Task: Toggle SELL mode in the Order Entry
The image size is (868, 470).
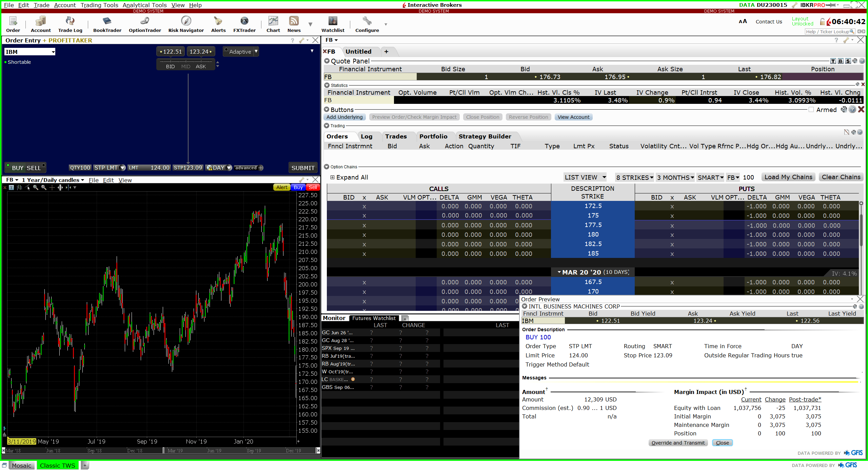Action: click(34, 167)
